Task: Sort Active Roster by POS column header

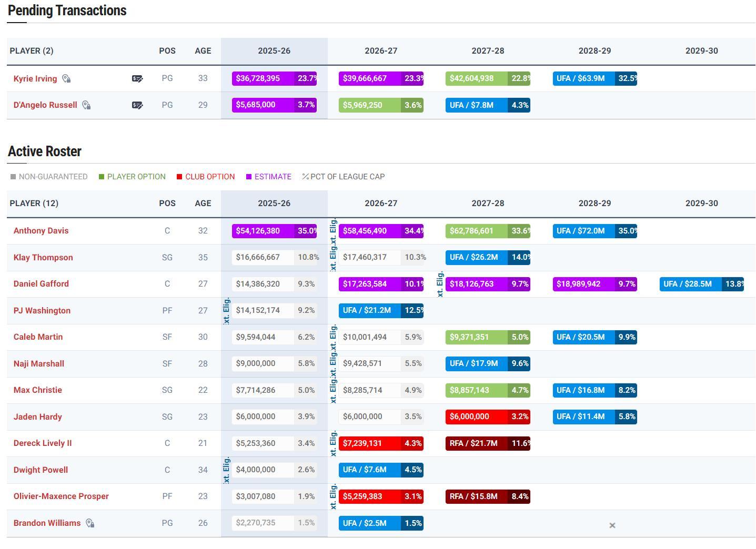Action: click(167, 204)
